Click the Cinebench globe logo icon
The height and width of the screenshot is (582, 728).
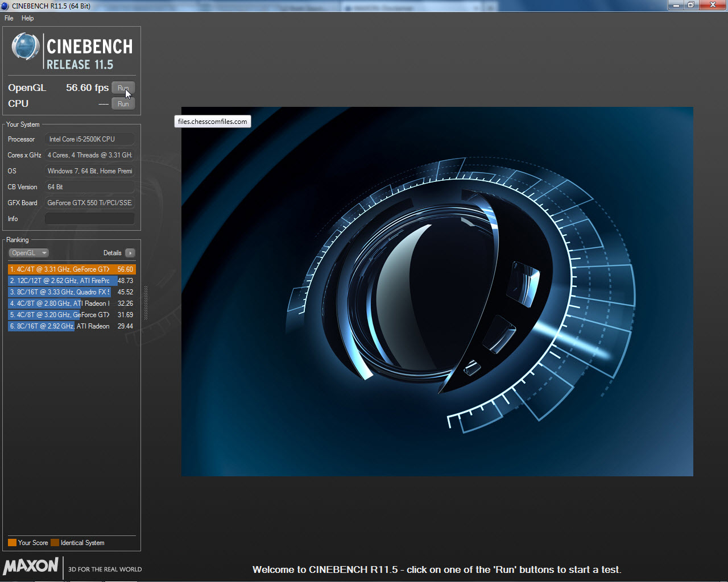[x=26, y=46]
